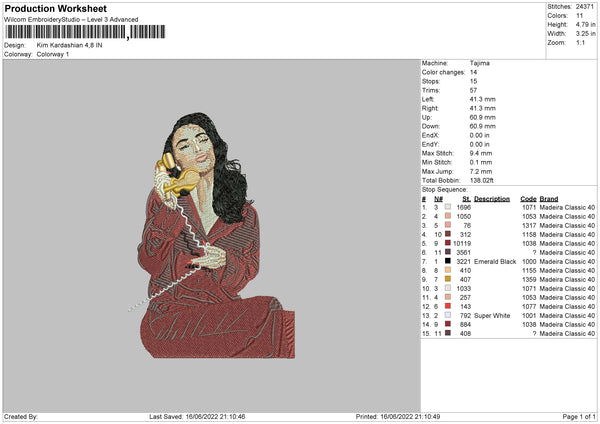Click the Last Saved timestamp 21:10:46
Image resolution: width=600 pixels, height=424 pixels.
point(231,416)
